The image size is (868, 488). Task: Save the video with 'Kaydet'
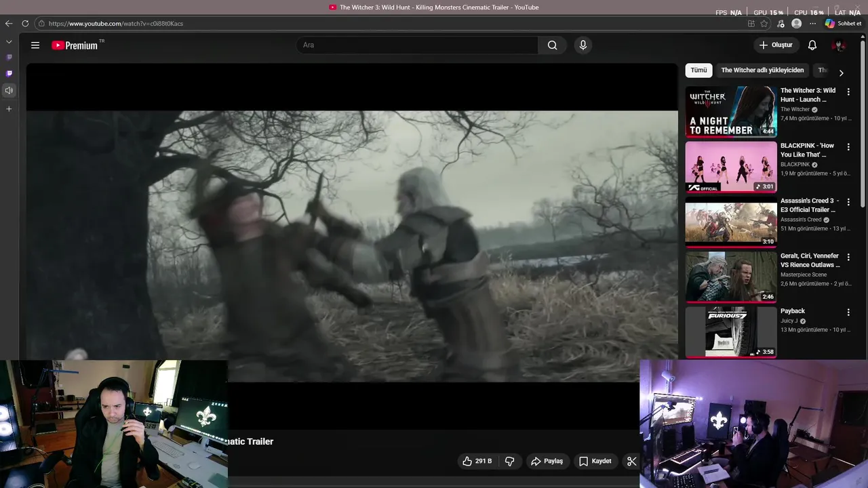(595, 461)
